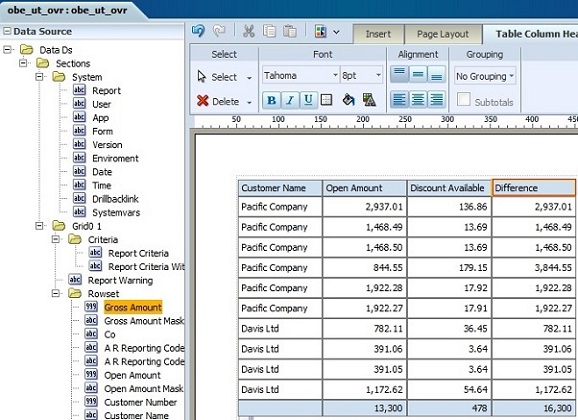578x420 pixels.
Task: Toggle Bold formatting
Action: (271, 100)
